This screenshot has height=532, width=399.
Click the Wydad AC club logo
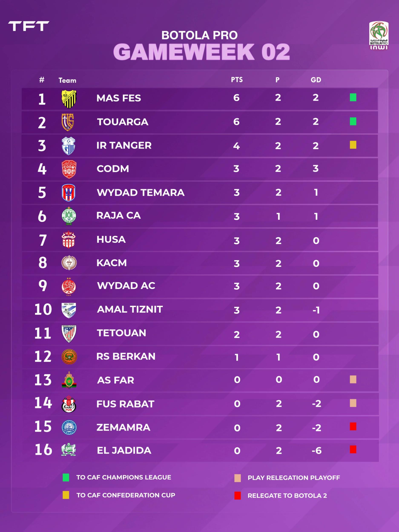tap(69, 287)
